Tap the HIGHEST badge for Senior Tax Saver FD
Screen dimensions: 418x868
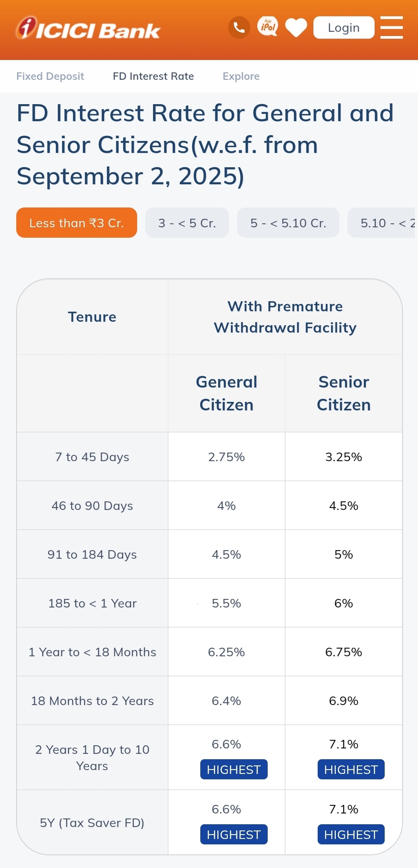(x=351, y=834)
